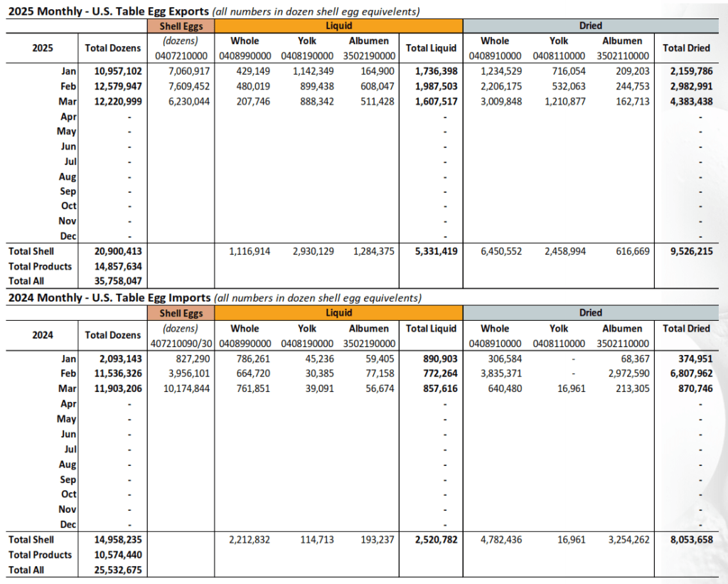728x584 pixels.
Task: Select exports Mar dried whole 3,009,848
Action: [501, 101]
